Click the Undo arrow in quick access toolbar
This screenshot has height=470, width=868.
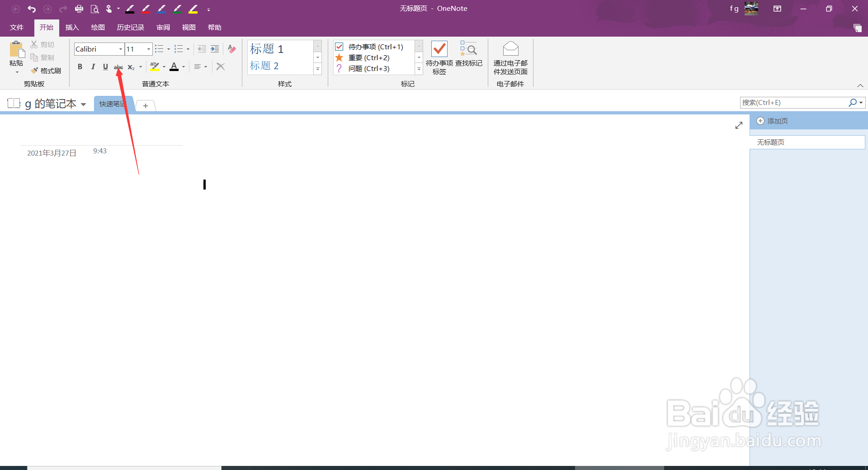(x=32, y=9)
